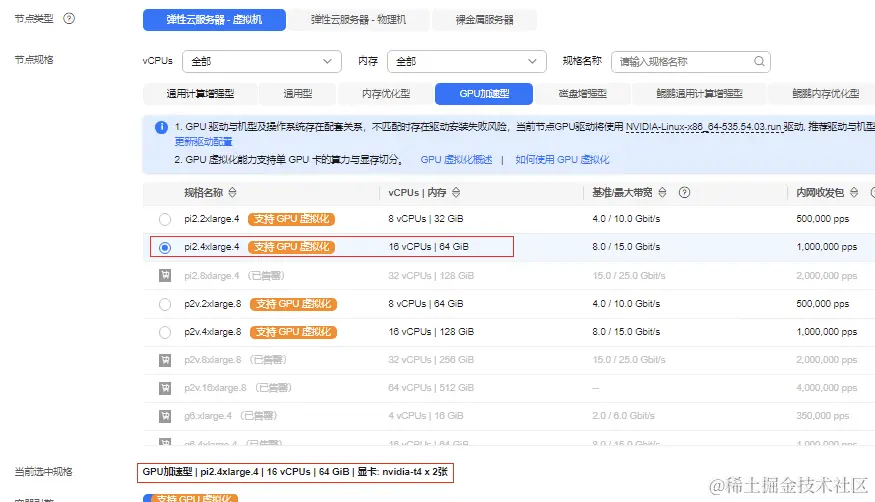Click the pi2.2xlarge.4 spec name
The image size is (875, 502).
click(211, 219)
